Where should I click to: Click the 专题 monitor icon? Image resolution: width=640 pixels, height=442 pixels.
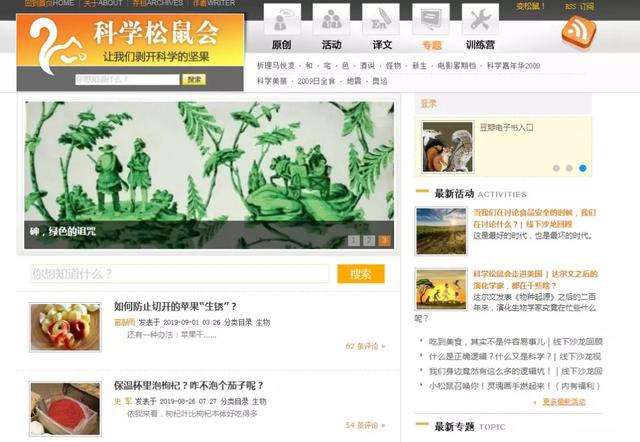[431, 19]
